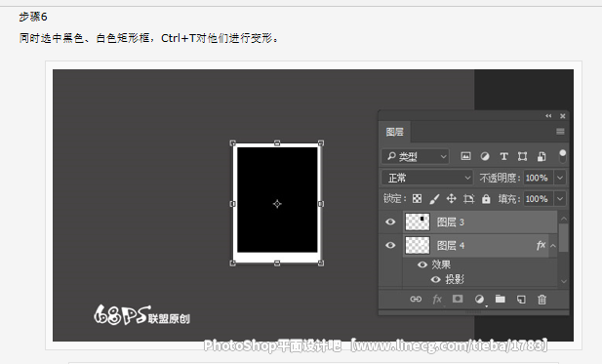Click the 效果 effects row label
The height and width of the screenshot is (364, 602).
(x=441, y=264)
